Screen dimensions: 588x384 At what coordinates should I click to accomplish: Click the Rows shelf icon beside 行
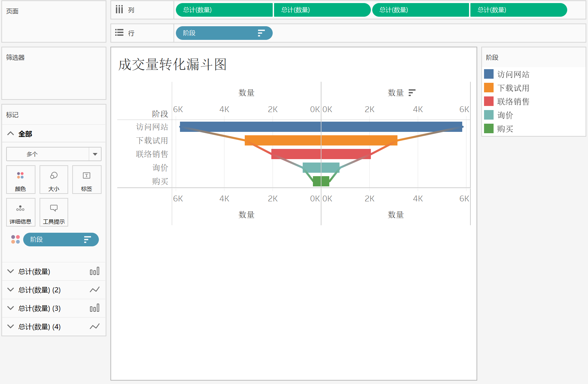tap(119, 32)
